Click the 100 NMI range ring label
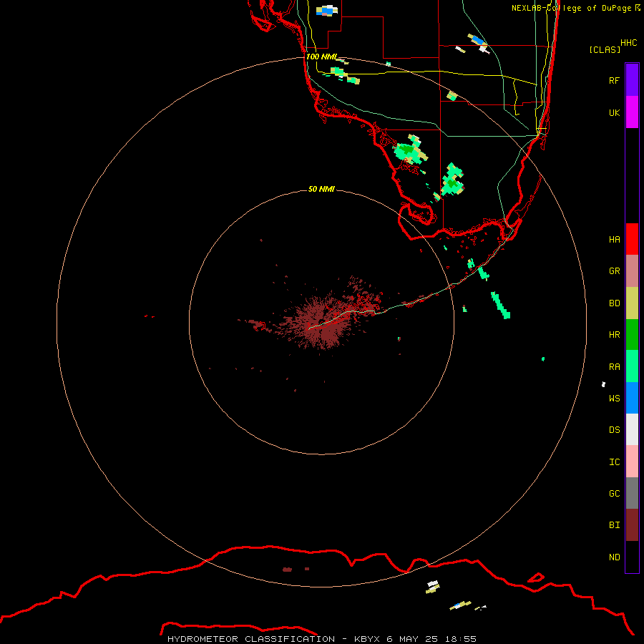 321,57
